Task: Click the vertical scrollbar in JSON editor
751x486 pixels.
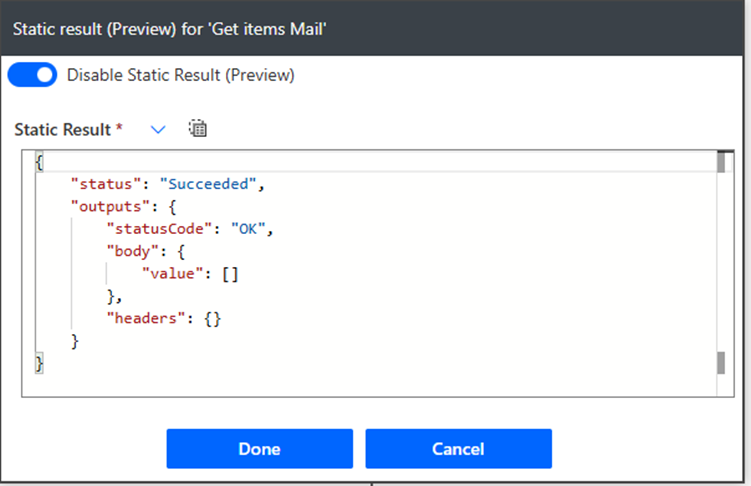Action: click(720, 262)
